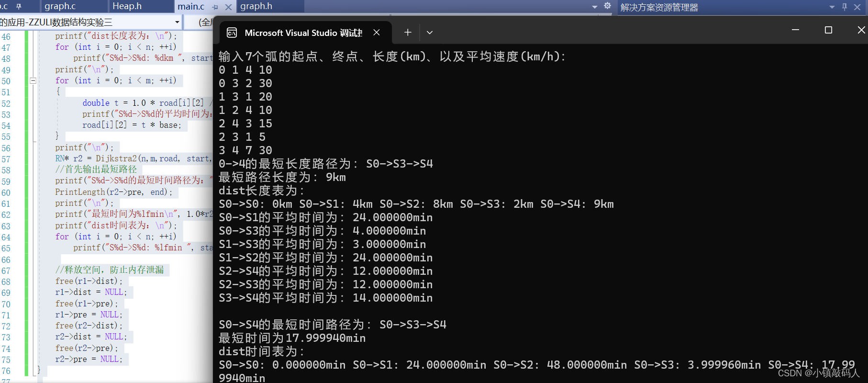Click code line free(r1->pre);
Viewport: 868px width, 383px height.
coord(86,304)
